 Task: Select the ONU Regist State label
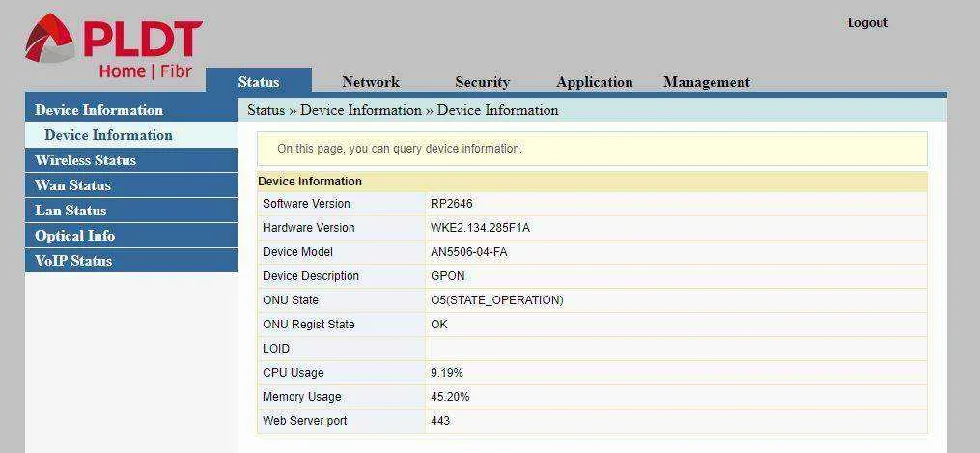click(309, 325)
